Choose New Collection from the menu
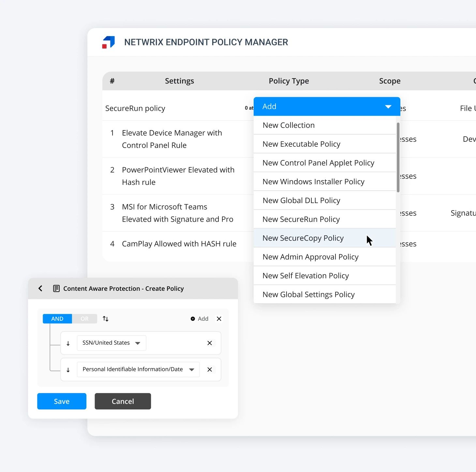The height and width of the screenshot is (472, 476). click(x=325, y=125)
